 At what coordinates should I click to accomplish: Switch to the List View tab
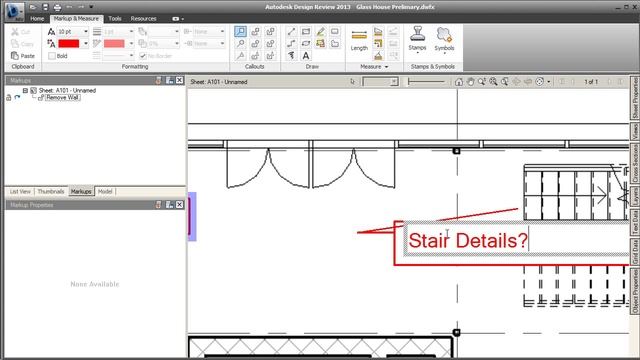click(x=20, y=191)
